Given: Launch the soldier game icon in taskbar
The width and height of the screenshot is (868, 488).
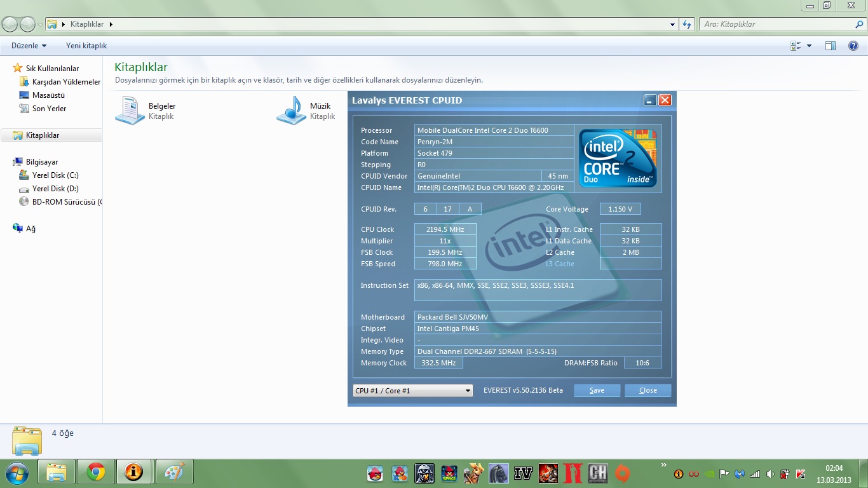Looking at the screenshot, I should click(424, 473).
